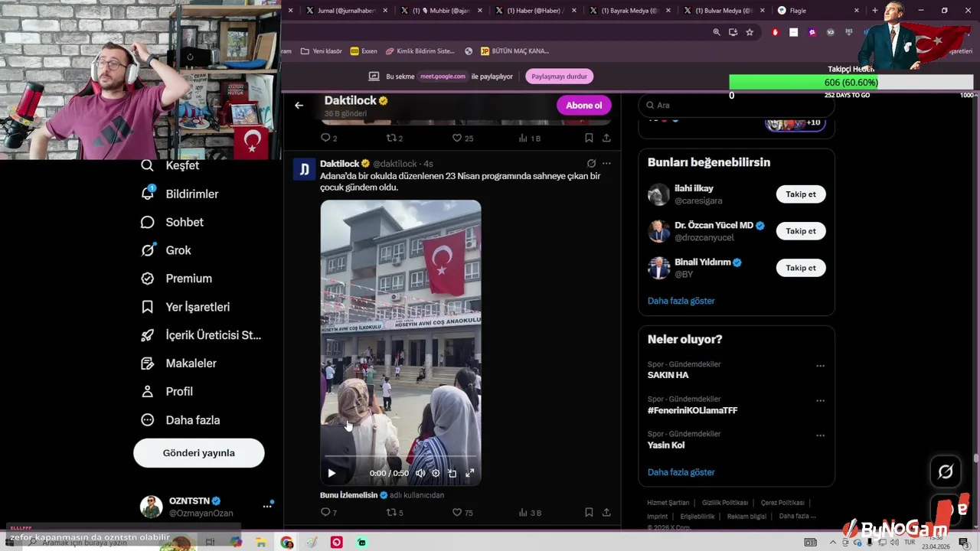This screenshot has height=551, width=980.
Task: Open the Yeni klasör bookmarks folder
Action: click(322, 51)
